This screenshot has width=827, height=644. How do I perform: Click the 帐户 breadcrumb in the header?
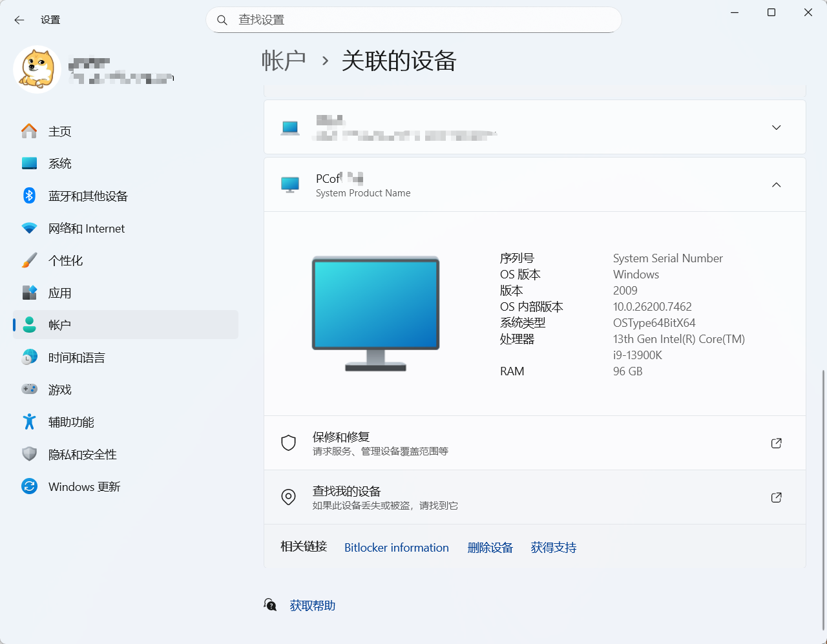click(x=284, y=61)
